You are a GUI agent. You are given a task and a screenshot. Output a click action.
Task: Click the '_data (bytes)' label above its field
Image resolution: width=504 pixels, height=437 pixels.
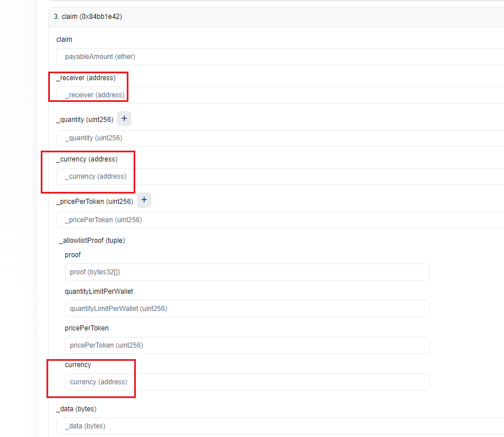tap(76, 409)
